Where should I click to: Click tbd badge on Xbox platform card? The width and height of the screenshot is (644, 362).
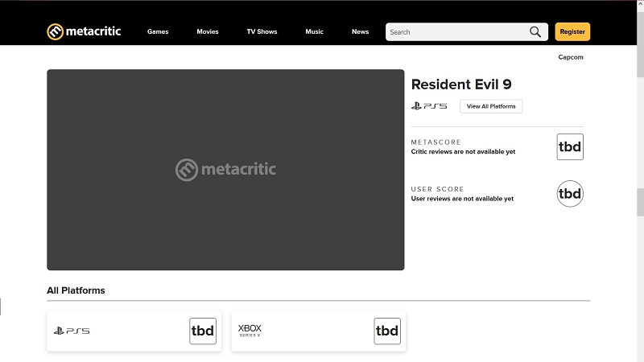(x=387, y=331)
